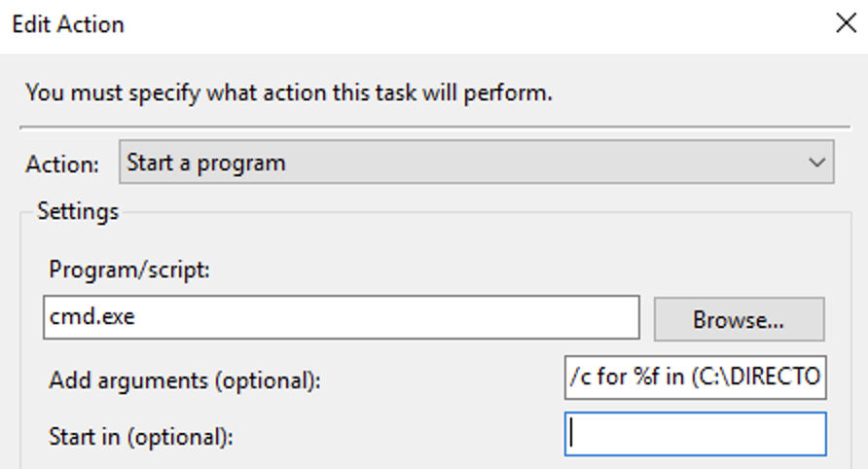Click the 'Add arguments (optional):' label

pos(185,380)
